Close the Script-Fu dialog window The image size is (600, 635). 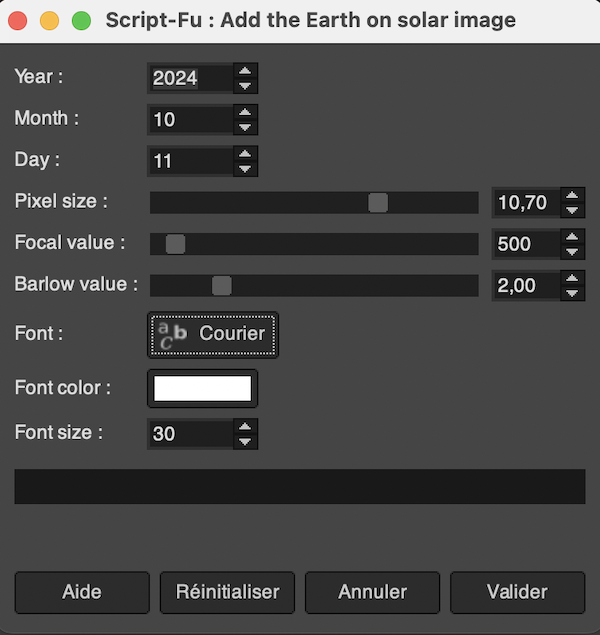click(17, 20)
